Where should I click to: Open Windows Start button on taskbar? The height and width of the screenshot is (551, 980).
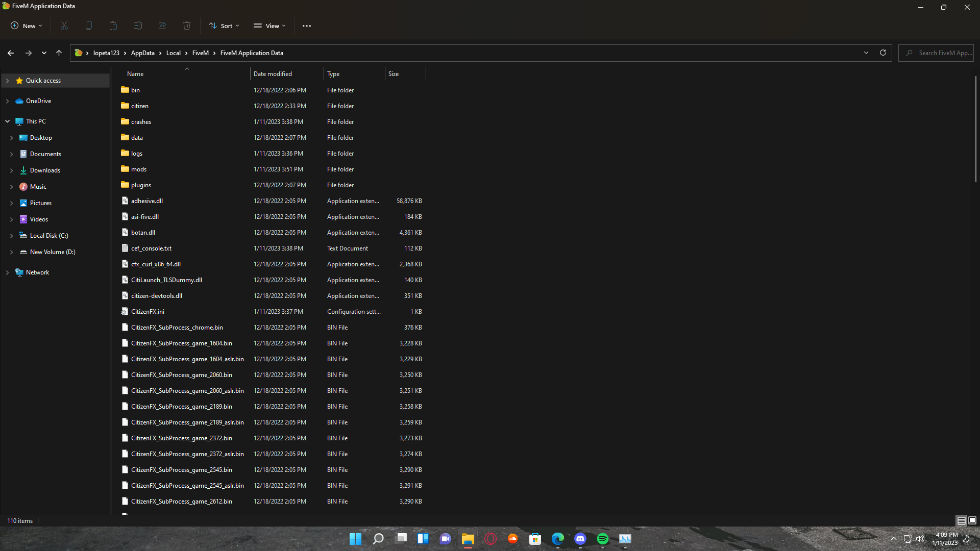click(x=355, y=539)
